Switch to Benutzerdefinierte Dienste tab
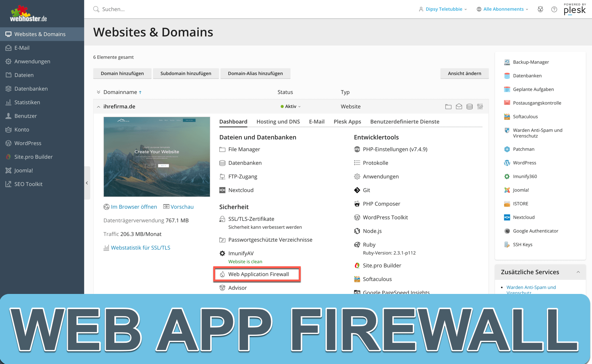The width and height of the screenshot is (592, 364). (x=405, y=122)
